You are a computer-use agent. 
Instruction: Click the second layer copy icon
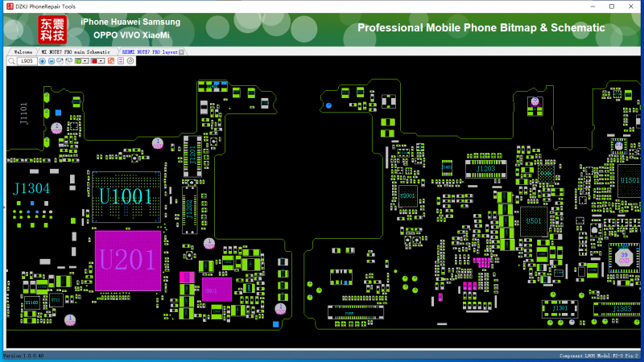(x=68, y=61)
